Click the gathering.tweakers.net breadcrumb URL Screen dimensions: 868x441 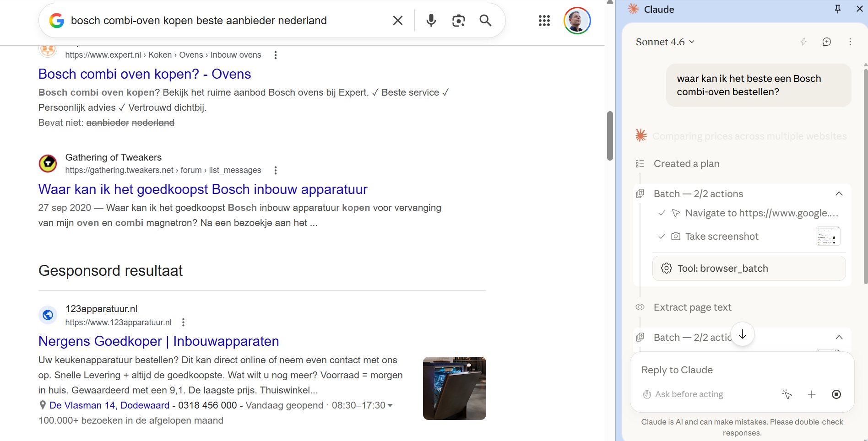(x=163, y=170)
